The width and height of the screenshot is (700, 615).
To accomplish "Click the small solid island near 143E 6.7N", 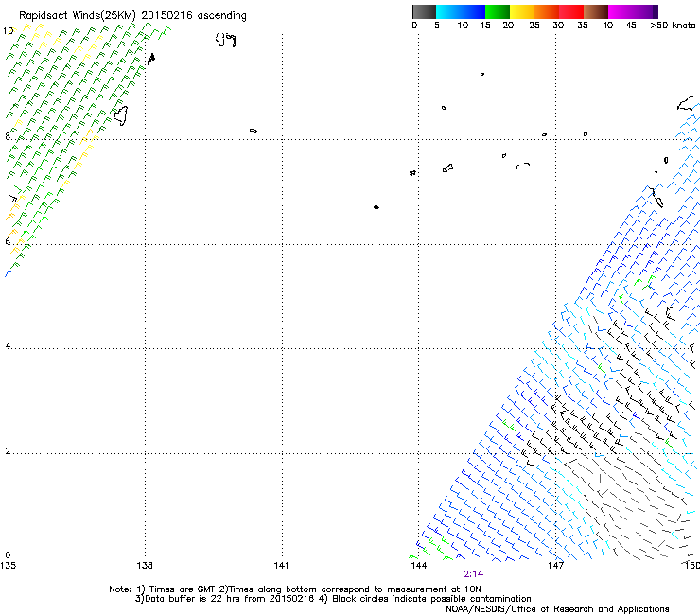I will click(x=376, y=207).
